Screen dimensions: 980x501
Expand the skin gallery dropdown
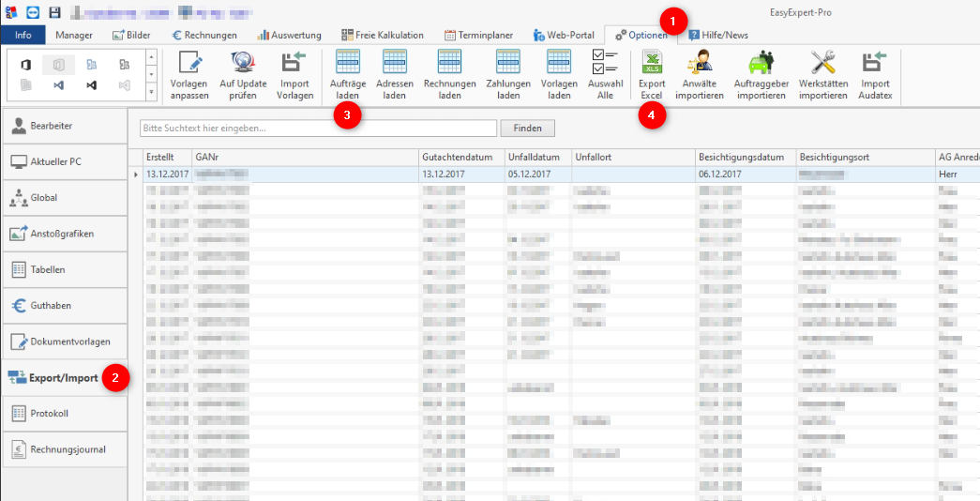coord(151,92)
